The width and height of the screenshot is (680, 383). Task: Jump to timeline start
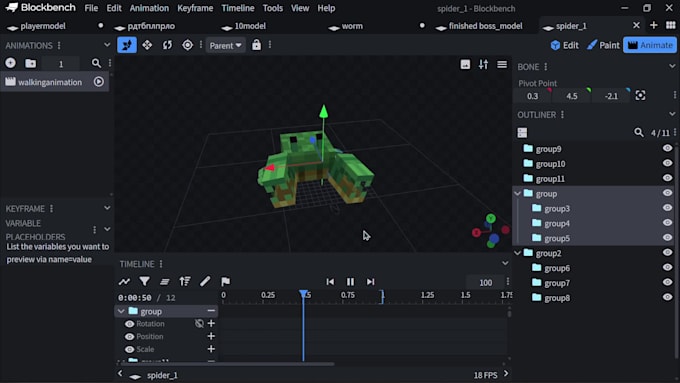(x=330, y=282)
